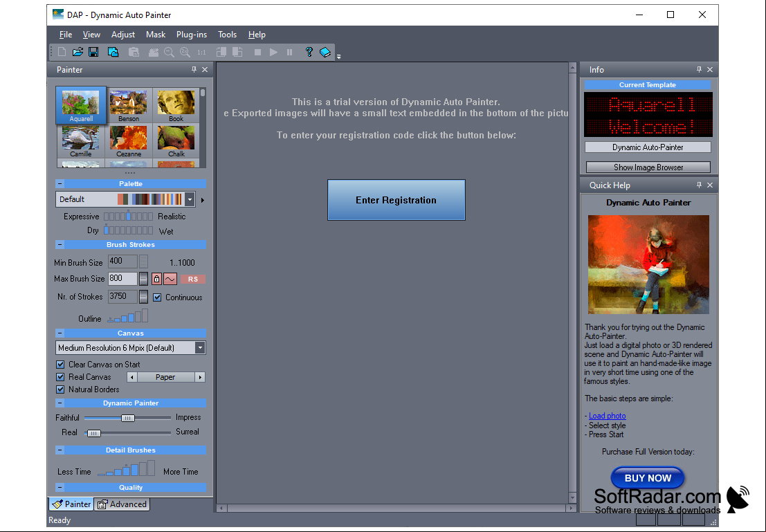Image resolution: width=766 pixels, height=532 pixels.
Task: Click the 2x zoom magnifier icon
Action: 185,52
